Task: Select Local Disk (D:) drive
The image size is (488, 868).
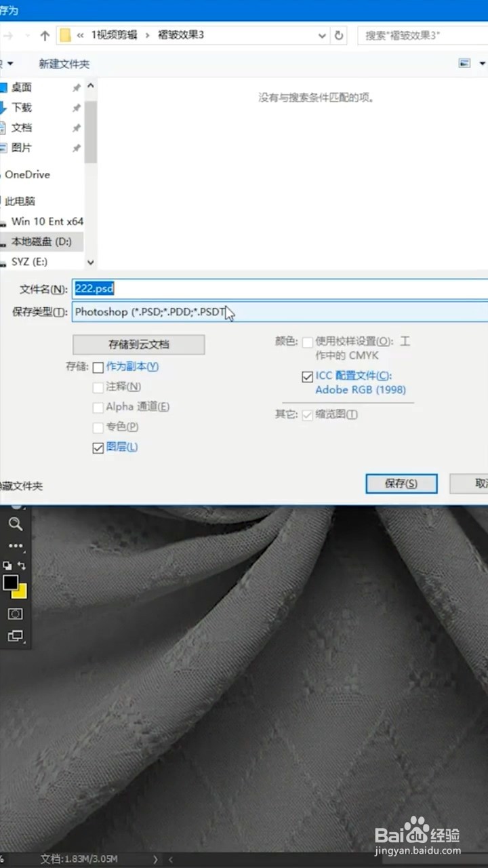Action: [x=41, y=241]
